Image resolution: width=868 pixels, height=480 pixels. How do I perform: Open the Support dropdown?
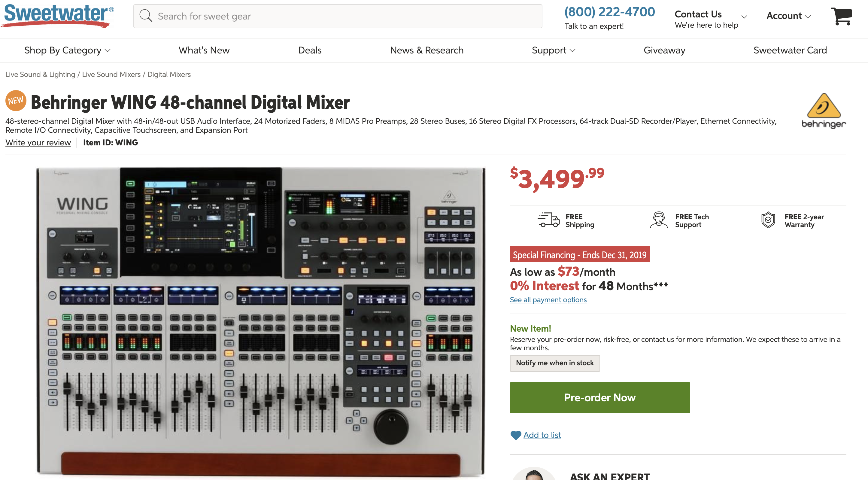pyautogui.click(x=553, y=50)
